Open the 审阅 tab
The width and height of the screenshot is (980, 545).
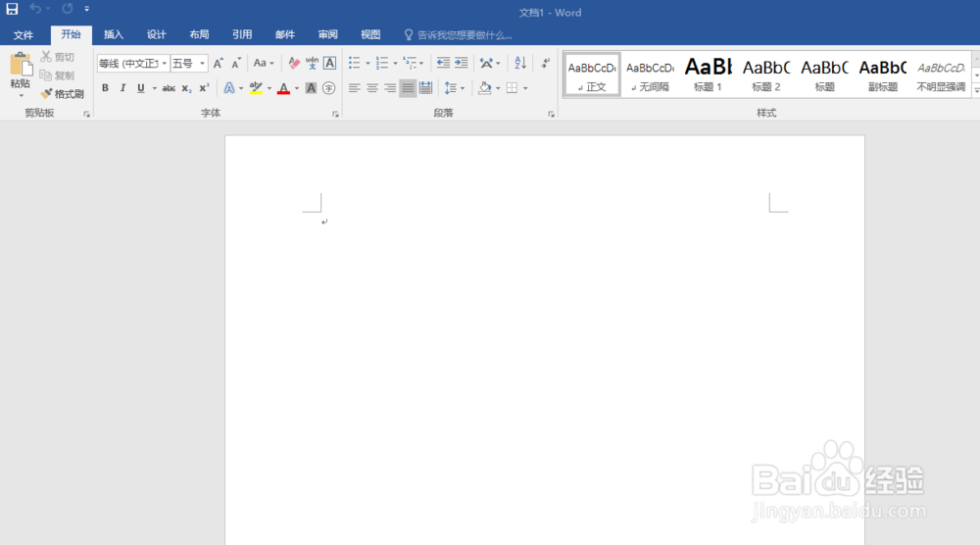point(327,35)
